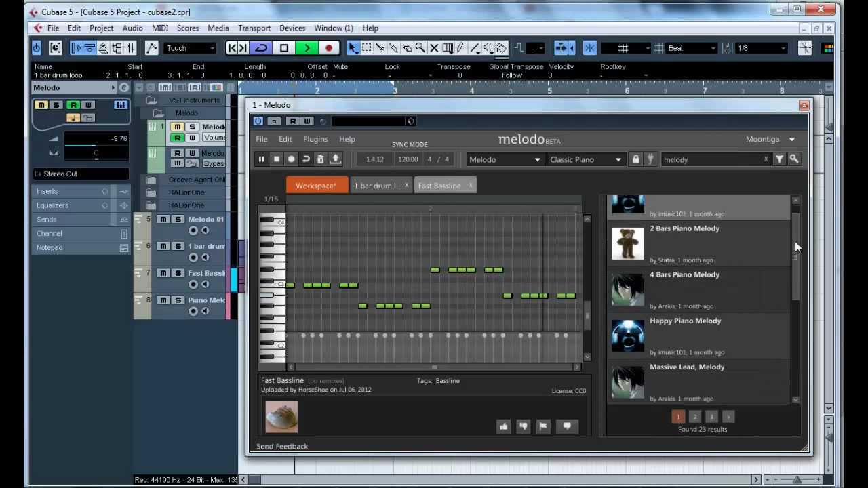Select the Zoom magnifier tool in Cubase toolbar
The image size is (868, 488).
[420, 48]
